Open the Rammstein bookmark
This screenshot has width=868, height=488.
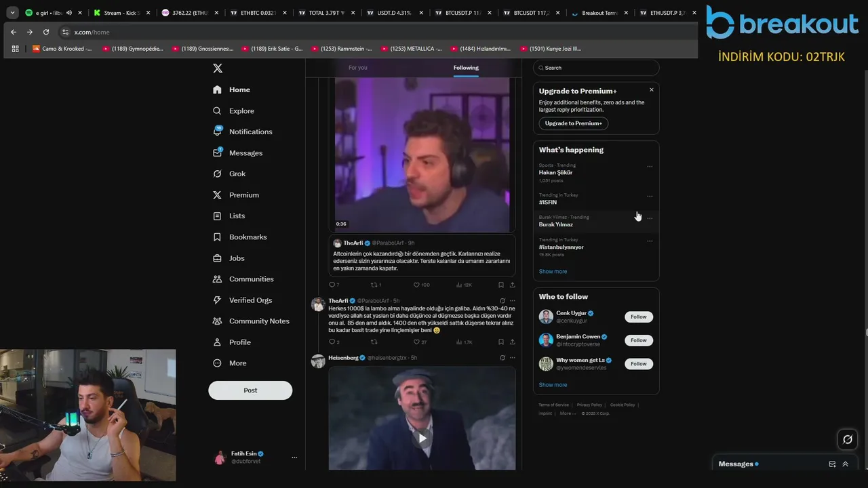[341, 49]
